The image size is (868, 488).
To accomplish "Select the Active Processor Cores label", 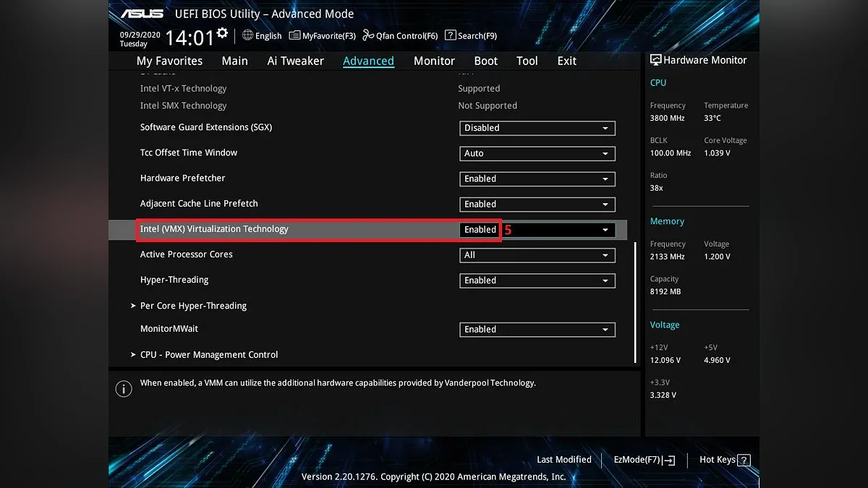I will coord(186,254).
